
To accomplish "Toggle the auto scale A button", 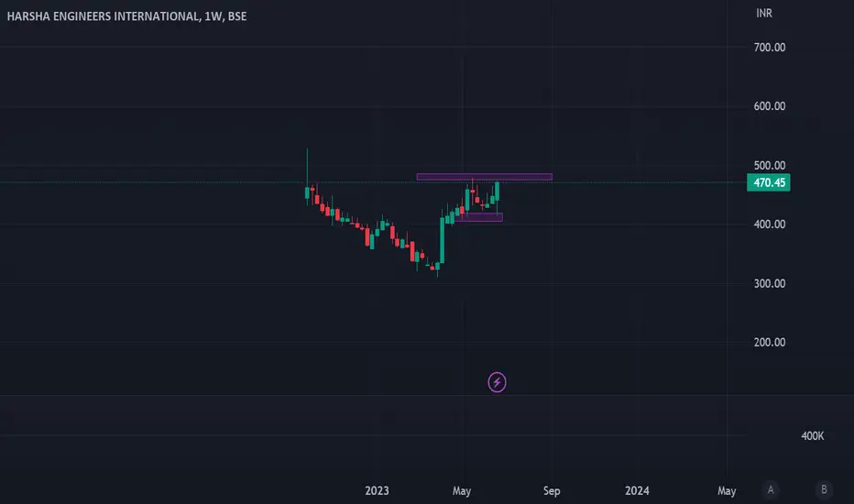I will pyautogui.click(x=770, y=490).
